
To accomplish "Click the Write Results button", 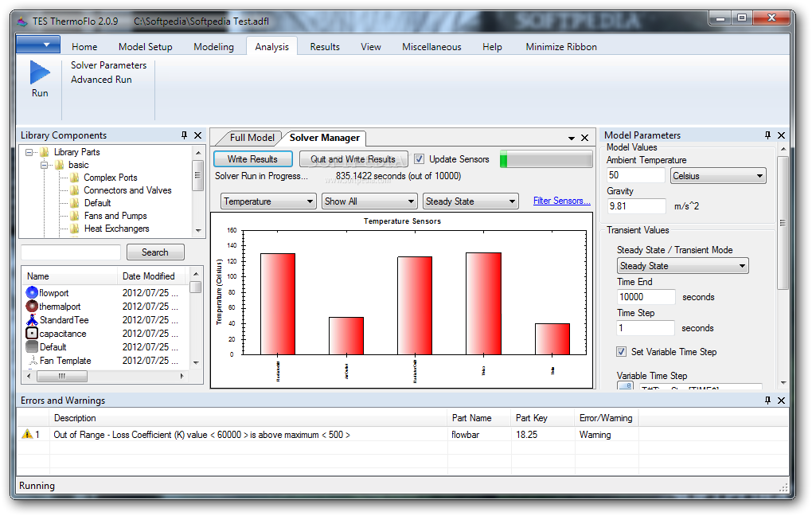I will tap(252, 159).
